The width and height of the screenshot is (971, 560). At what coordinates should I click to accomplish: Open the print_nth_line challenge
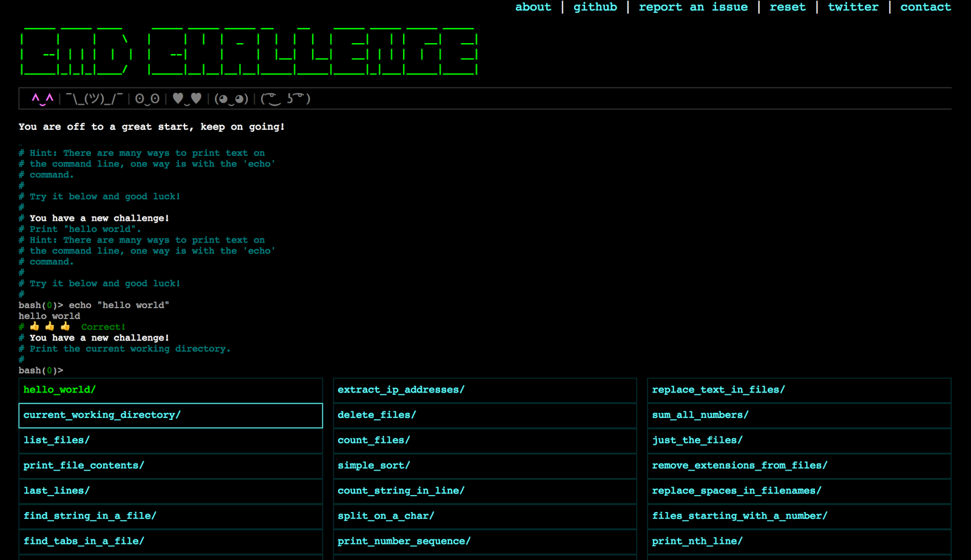(x=697, y=541)
